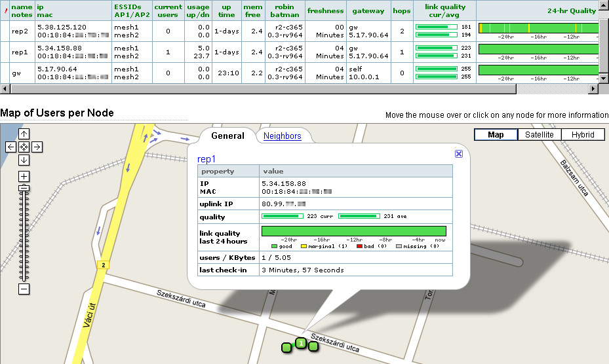Click the table scroll right arrow
Image resolution: width=609 pixels, height=364 pixels.
tap(593, 89)
